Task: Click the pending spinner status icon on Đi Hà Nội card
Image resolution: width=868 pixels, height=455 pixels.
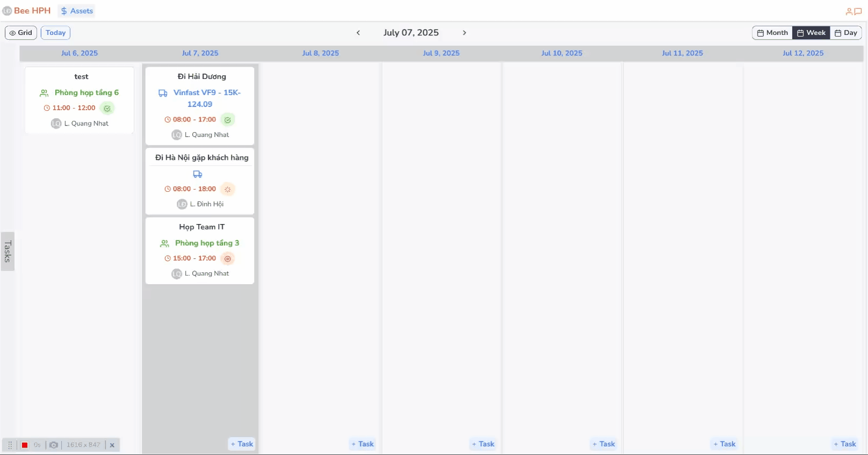Action: (228, 189)
